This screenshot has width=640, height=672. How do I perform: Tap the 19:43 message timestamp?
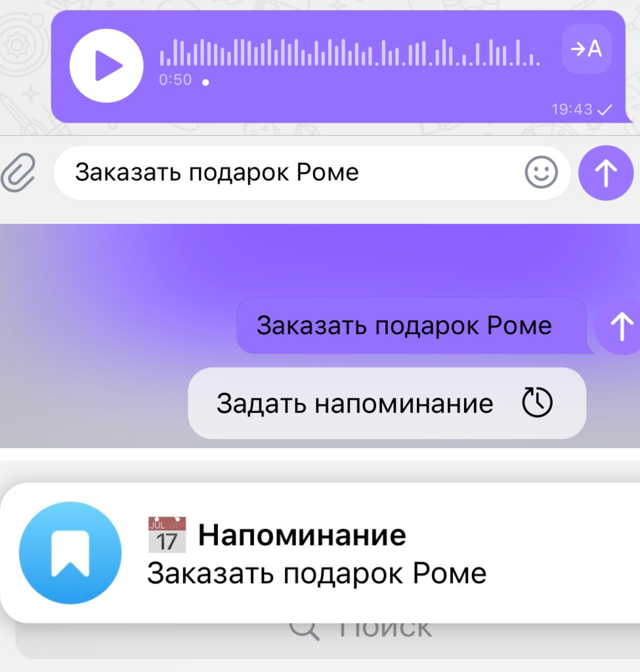[572, 110]
